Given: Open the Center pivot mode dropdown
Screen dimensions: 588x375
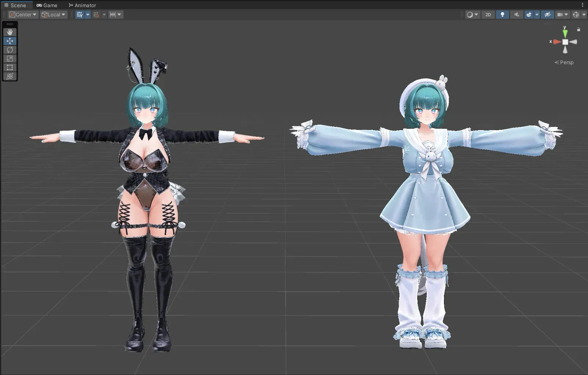Looking at the screenshot, I should (23, 15).
